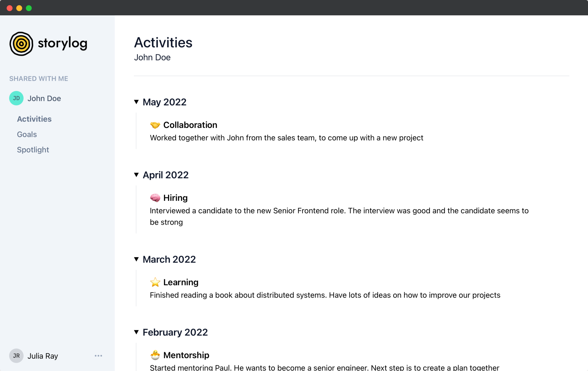Screen dimensions: 588x371
Task: Click the Julia Ray account name
Action: point(43,356)
